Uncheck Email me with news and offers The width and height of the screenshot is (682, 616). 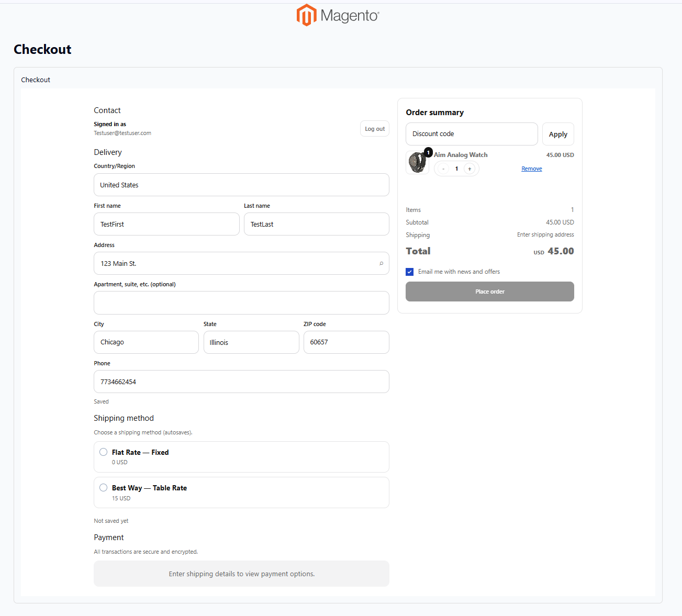click(409, 272)
